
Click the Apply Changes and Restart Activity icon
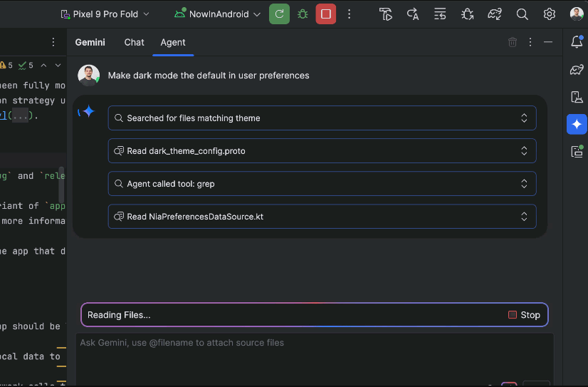click(386, 14)
